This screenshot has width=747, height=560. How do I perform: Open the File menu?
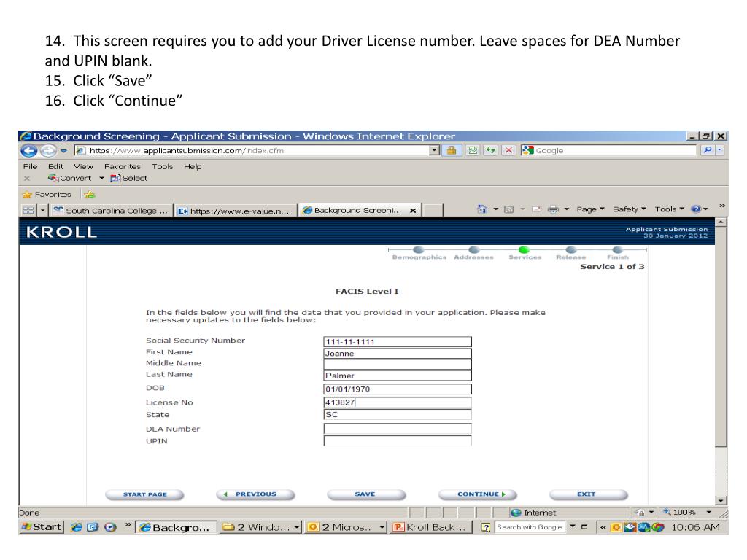tap(30, 167)
